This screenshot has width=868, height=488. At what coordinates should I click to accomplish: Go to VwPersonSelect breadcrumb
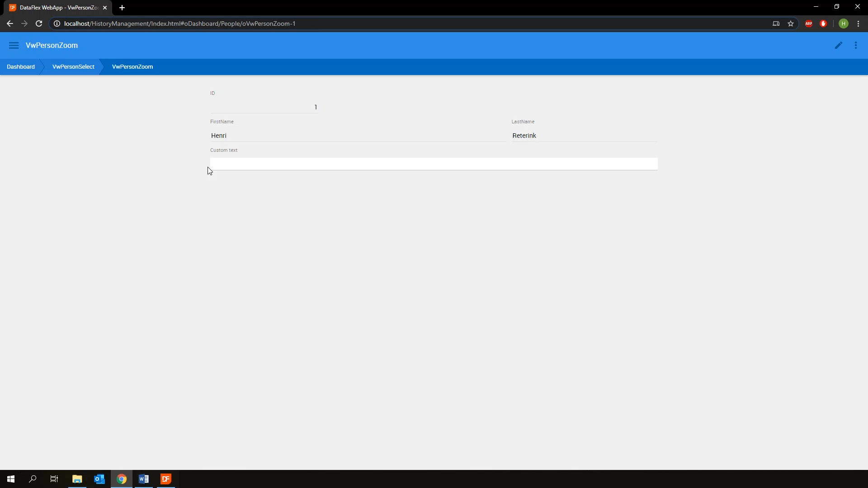(73, 67)
